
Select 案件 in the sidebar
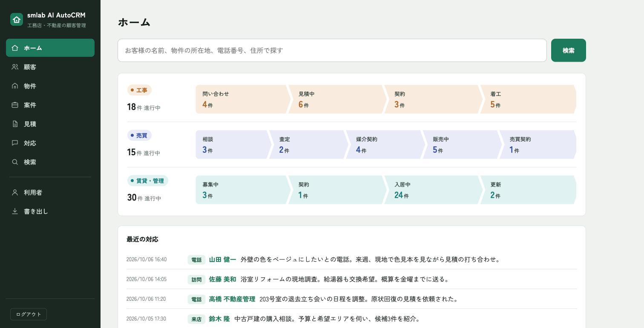(x=50, y=105)
